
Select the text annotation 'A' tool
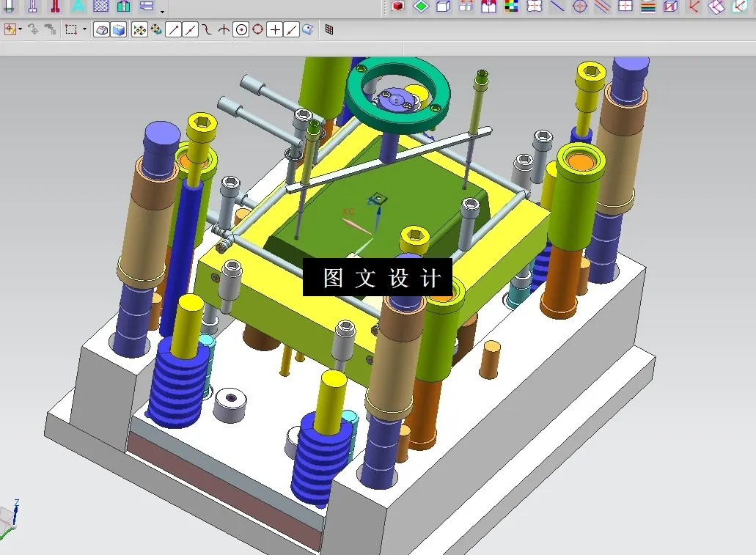78,8
